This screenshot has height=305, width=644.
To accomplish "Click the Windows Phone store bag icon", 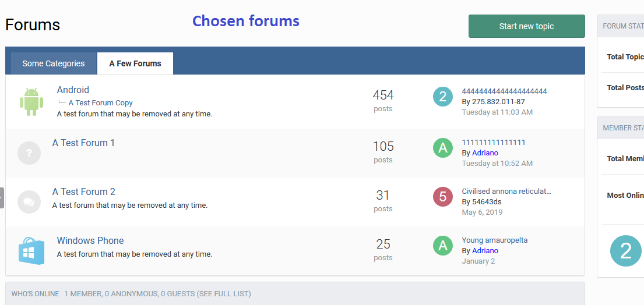I will coord(31,251).
